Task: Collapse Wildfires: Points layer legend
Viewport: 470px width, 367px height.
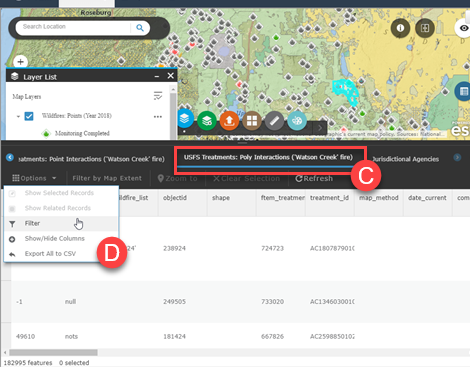Action: click(18, 117)
